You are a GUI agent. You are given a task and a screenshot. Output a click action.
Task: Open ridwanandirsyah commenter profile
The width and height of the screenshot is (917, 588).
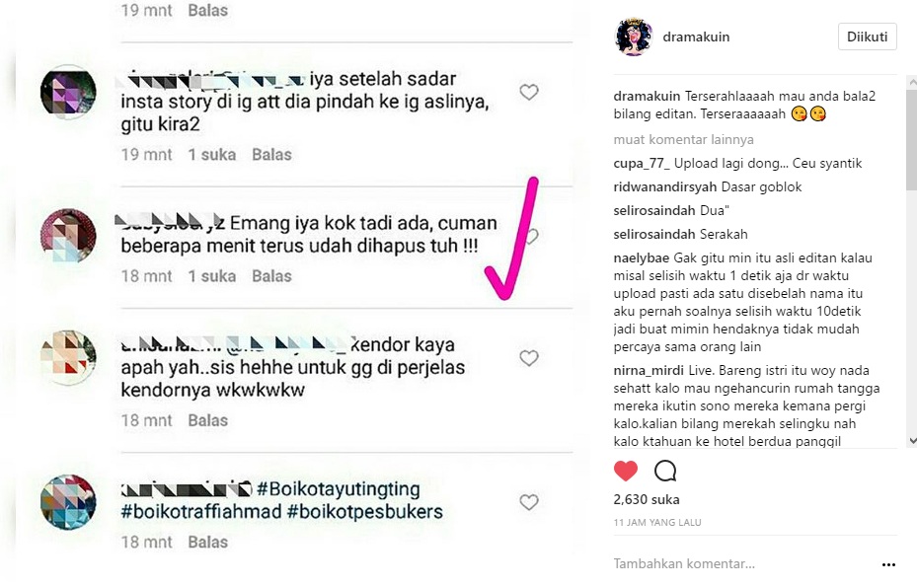[665, 187]
